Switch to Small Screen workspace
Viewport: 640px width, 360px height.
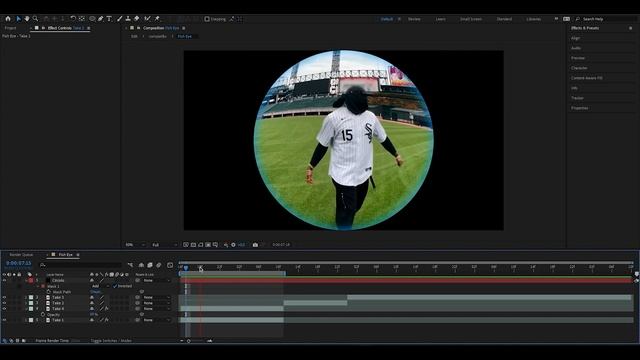(x=471, y=19)
